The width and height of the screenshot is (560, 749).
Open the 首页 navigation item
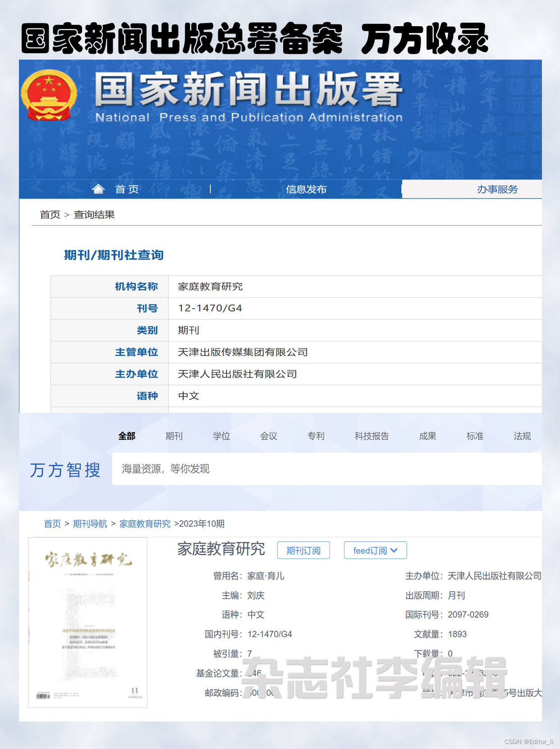[127, 189]
